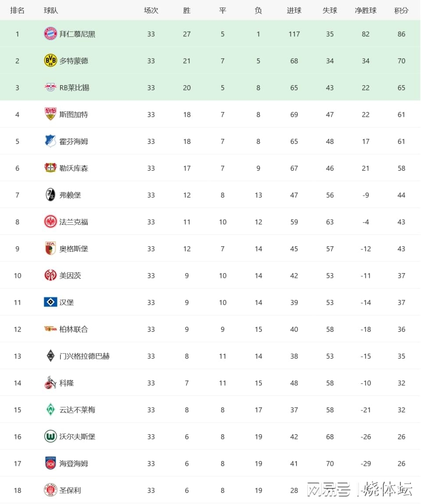Click the Wolfsburg W logo

(50, 436)
